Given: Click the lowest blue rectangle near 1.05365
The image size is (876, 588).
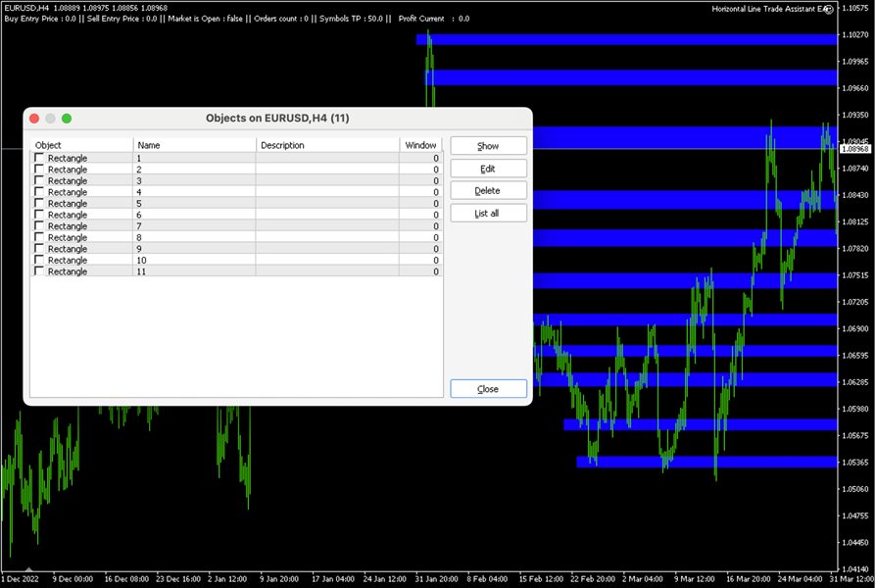Looking at the screenshot, I should 706,462.
